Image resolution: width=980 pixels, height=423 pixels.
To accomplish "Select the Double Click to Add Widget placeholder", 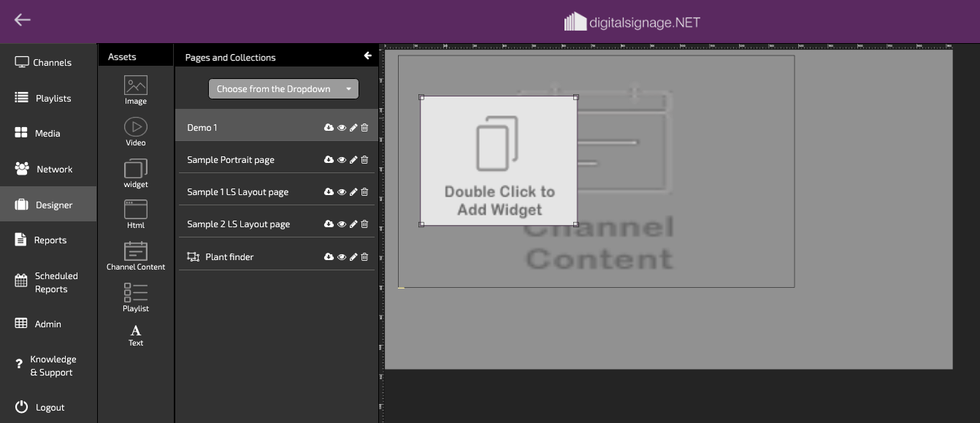I will pos(499,161).
